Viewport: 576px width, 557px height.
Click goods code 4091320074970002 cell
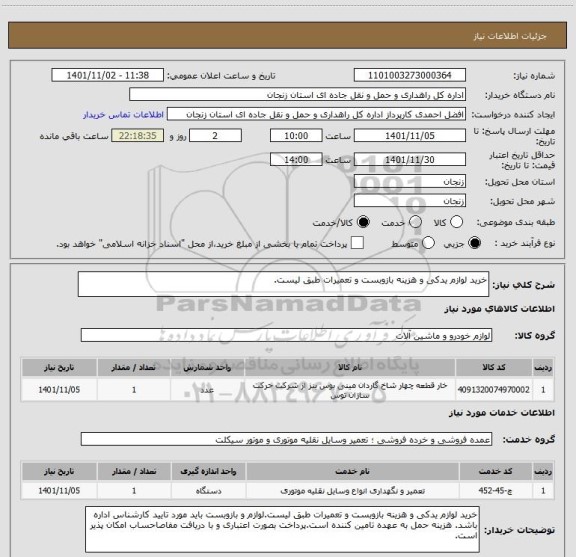494,390
